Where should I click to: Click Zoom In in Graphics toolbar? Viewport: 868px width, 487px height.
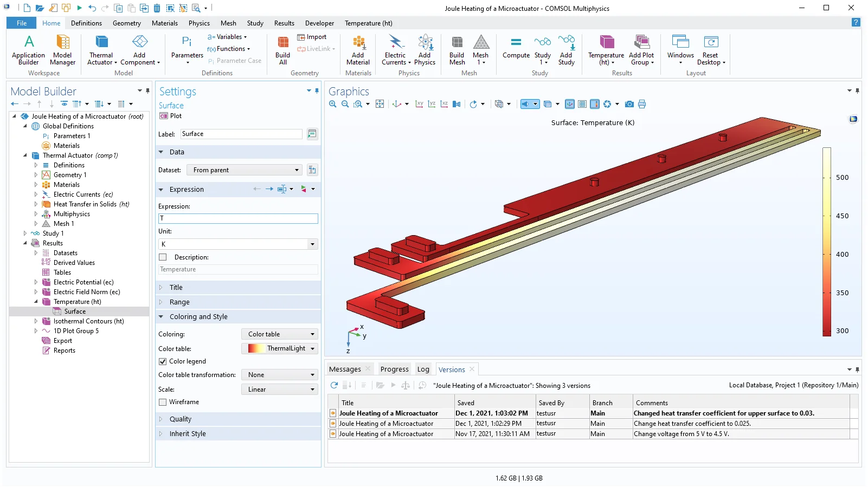pos(333,104)
